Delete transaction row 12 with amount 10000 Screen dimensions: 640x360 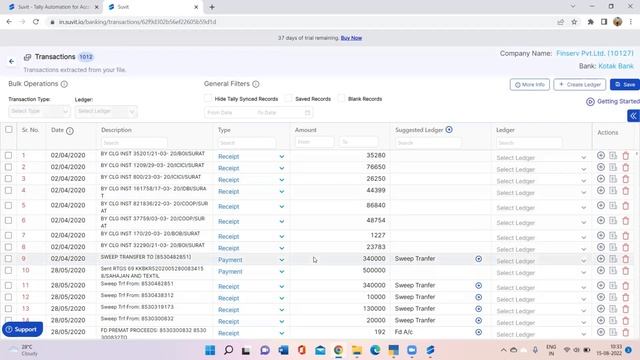[626, 297]
